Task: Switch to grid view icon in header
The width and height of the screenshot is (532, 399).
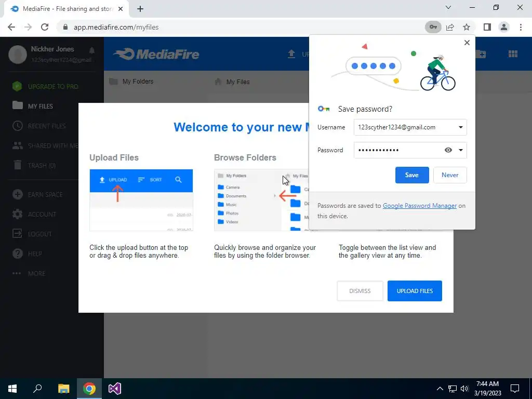Action: click(x=513, y=54)
